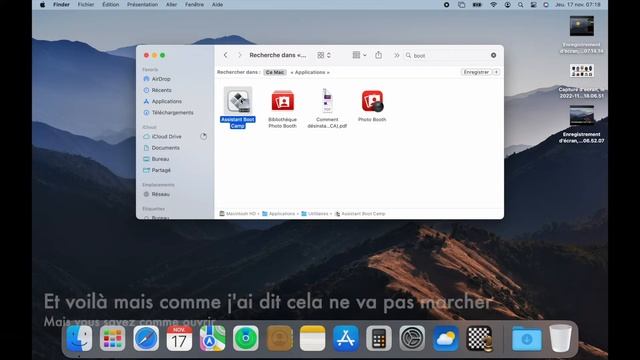640x360 pixels.
Task: Select the Applications search scope
Action: click(310, 72)
